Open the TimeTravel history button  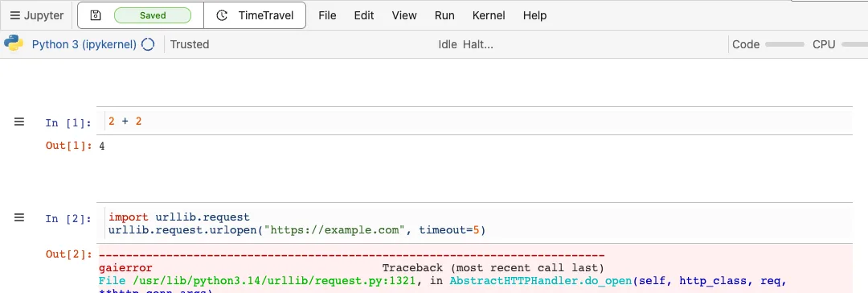pyautogui.click(x=255, y=15)
